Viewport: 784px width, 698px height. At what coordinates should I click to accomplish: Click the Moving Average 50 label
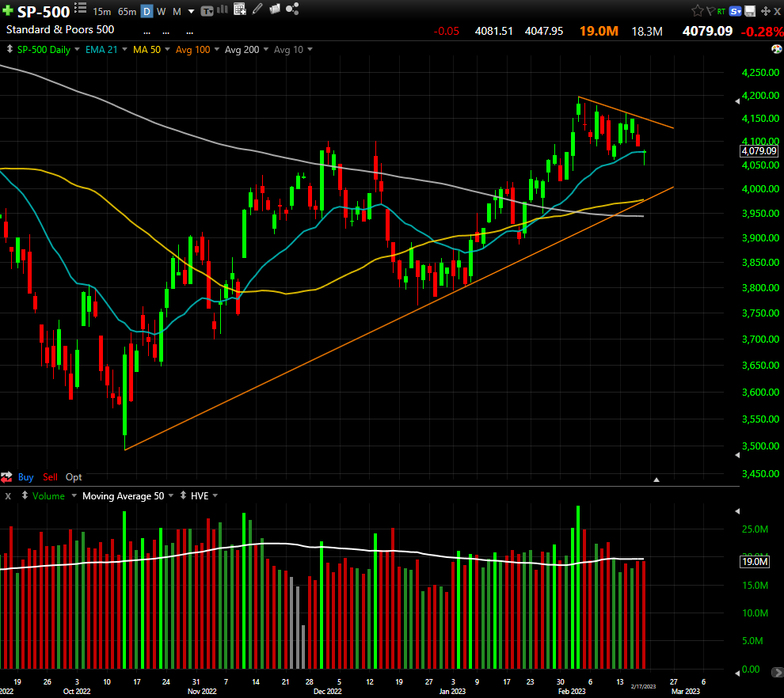coord(123,495)
